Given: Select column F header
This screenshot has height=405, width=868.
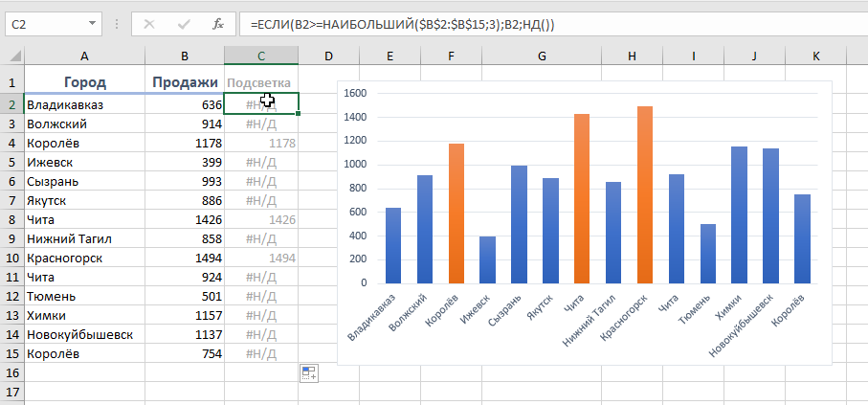Looking at the screenshot, I should (x=451, y=56).
